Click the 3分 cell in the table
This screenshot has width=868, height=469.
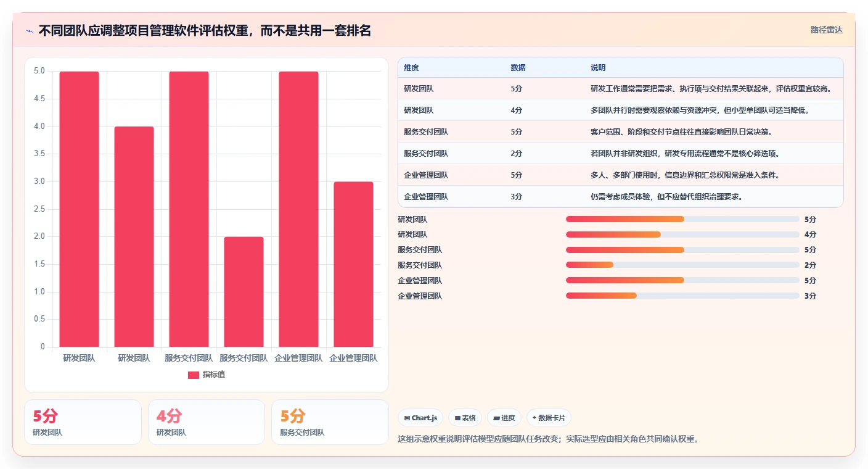[x=517, y=197]
